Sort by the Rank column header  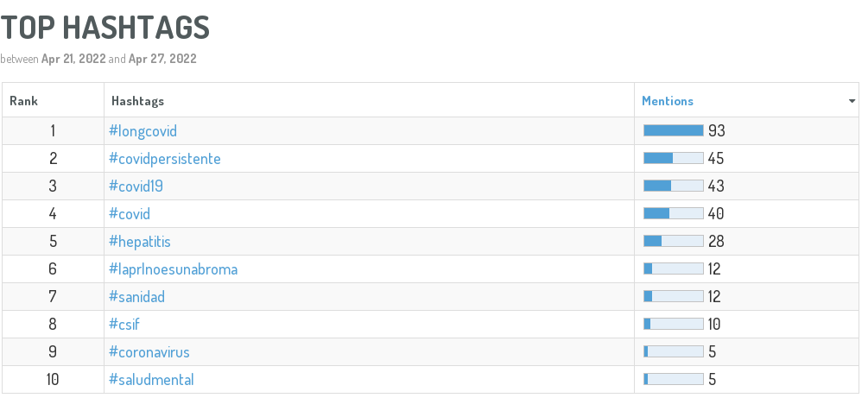click(23, 101)
